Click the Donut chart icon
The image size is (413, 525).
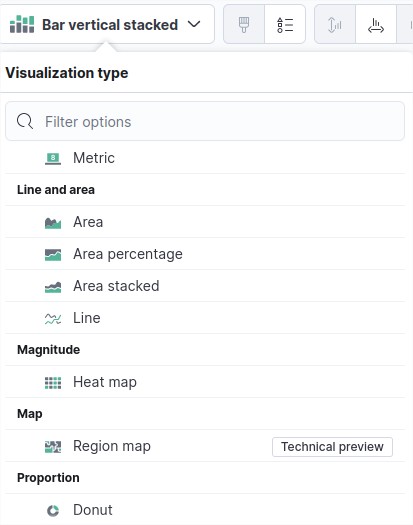click(x=53, y=511)
